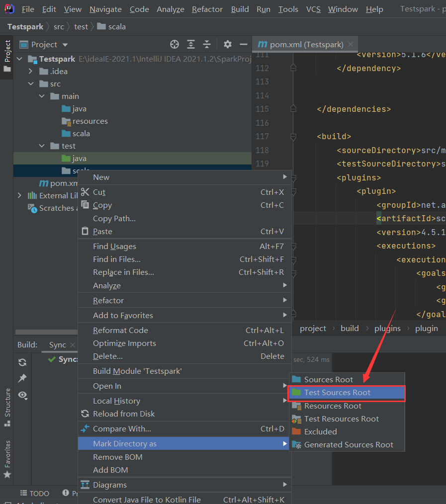
Task: Open the Favorites sidebar tool button
Action: click(7, 459)
